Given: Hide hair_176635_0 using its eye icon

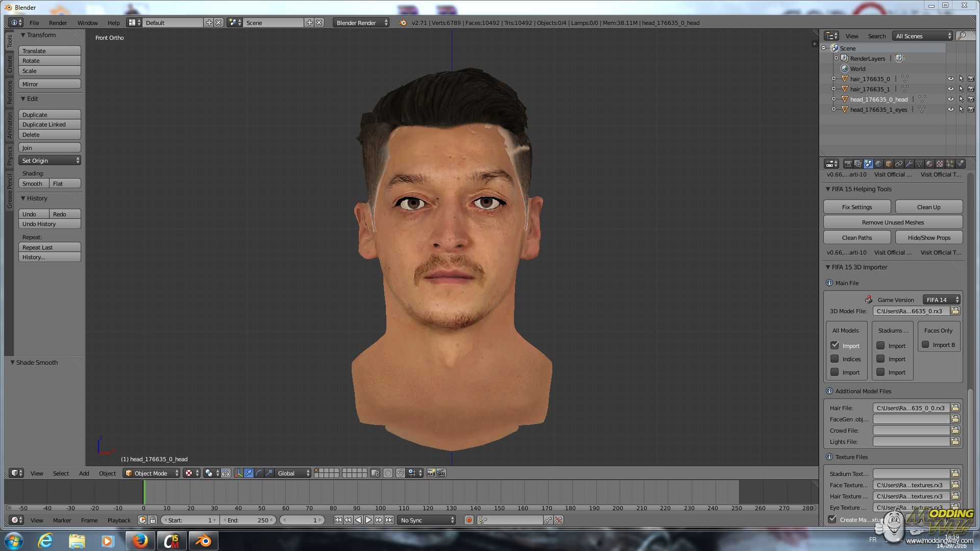Looking at the screenshot, I should click(950, 79).
